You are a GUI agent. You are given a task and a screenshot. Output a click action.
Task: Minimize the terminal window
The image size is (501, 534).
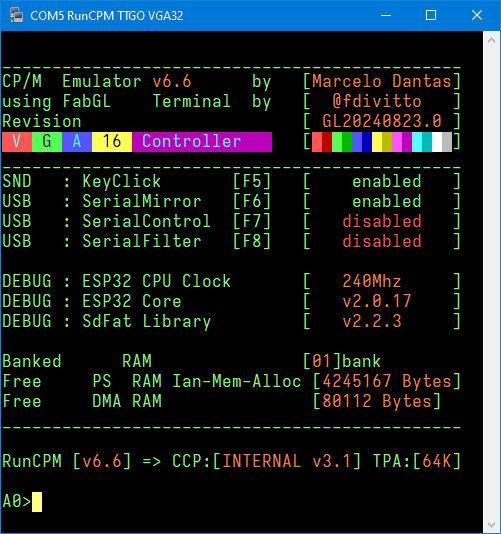[x=386, y=15]
